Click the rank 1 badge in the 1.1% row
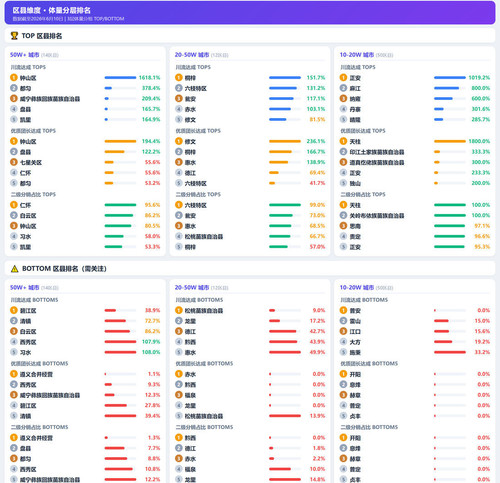Screen dimensions: 500x483 click(x=14, y=374)
